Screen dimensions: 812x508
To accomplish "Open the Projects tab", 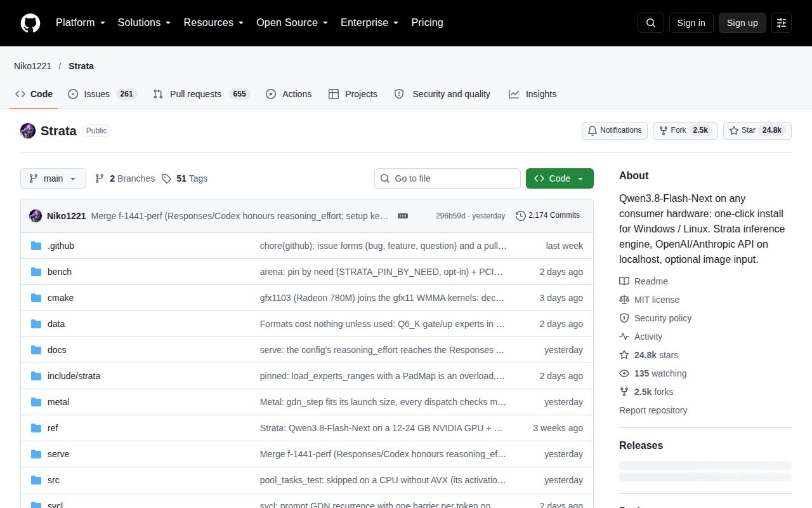I will pyautogui.click(x=353, y=94).
